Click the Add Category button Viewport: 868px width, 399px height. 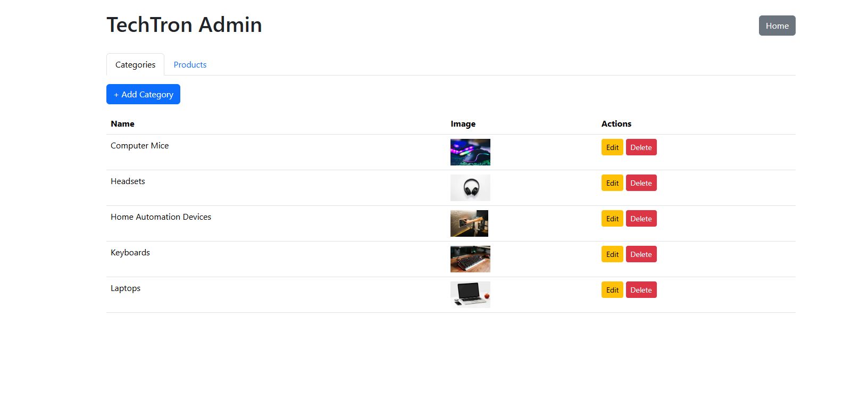[x=143, y=94]
